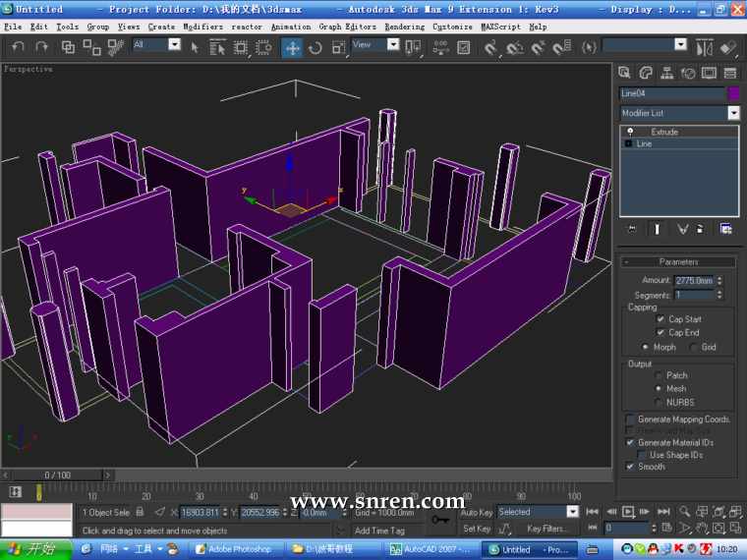Click Configure Modifier Sets icon
Screen dimensions: 747x560
click(725, 228)
